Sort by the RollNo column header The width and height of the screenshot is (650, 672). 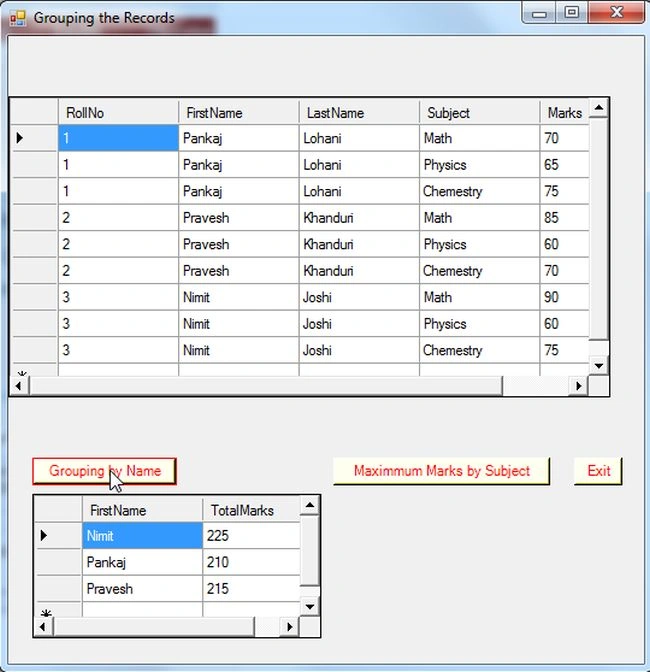[118, 113]
